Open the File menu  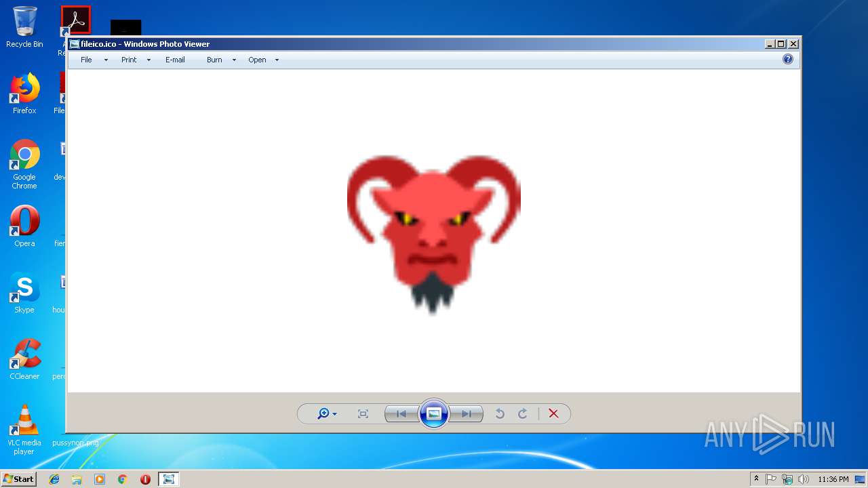(86, 60)
